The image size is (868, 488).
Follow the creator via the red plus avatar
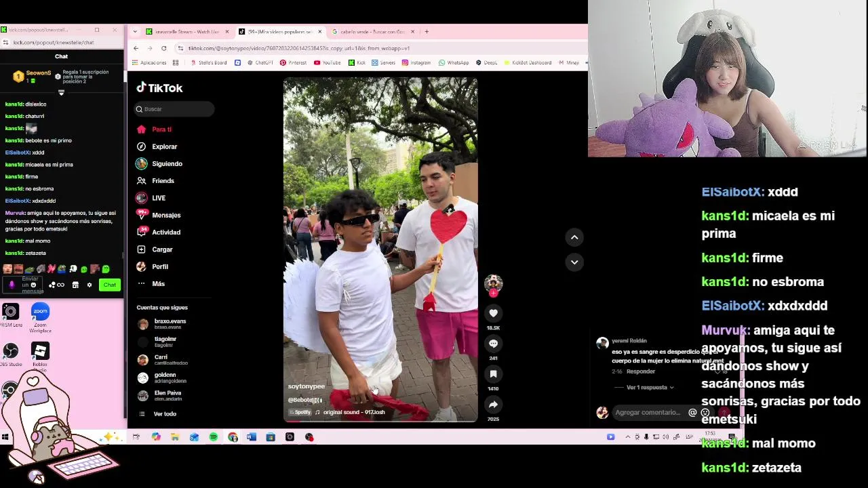(493, 293)
